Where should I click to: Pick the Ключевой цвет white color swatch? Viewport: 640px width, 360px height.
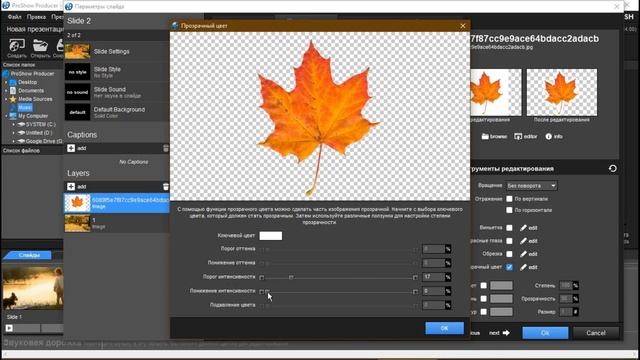271,236
